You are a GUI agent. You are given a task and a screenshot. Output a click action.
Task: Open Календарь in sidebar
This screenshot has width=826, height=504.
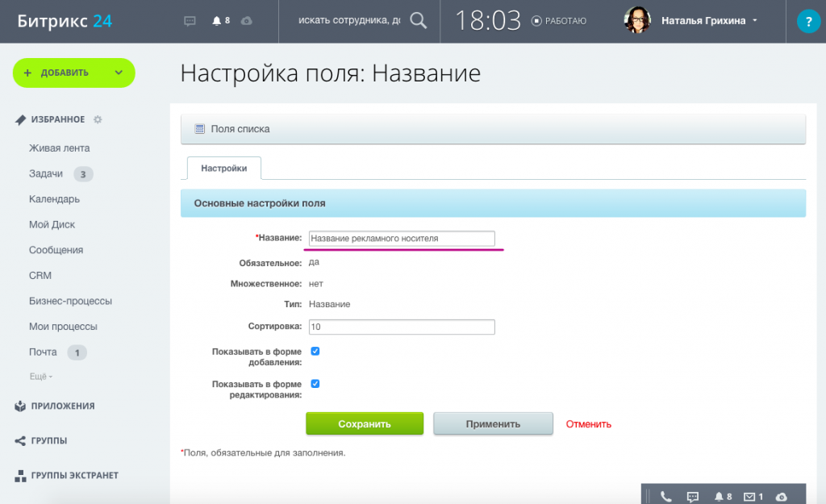pyautogui.click(x=54, y=199)
